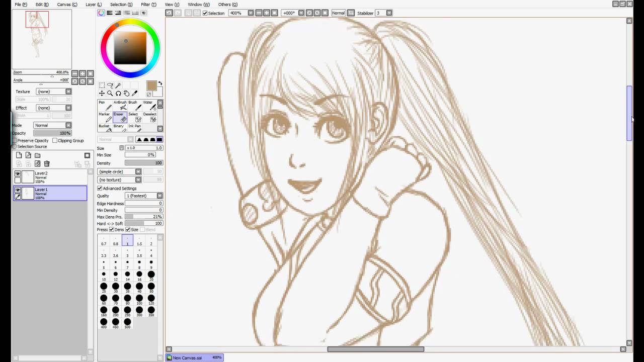Adjust the Max Dens Prs slider
The width and height of the screenshot is (644, 362).
pyautogui.click(x=143, y=217)
